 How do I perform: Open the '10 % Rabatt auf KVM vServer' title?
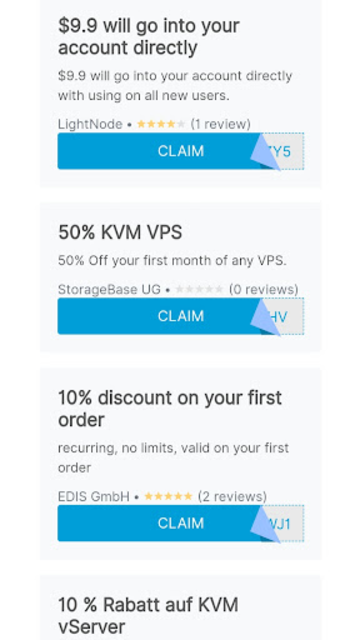(148, 615)
